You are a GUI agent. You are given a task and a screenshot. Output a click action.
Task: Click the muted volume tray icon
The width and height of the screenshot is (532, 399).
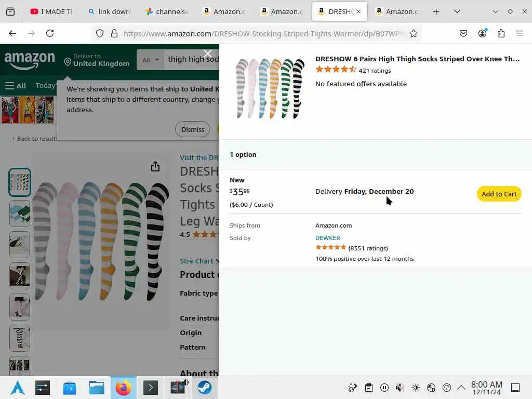coord(400,388)
